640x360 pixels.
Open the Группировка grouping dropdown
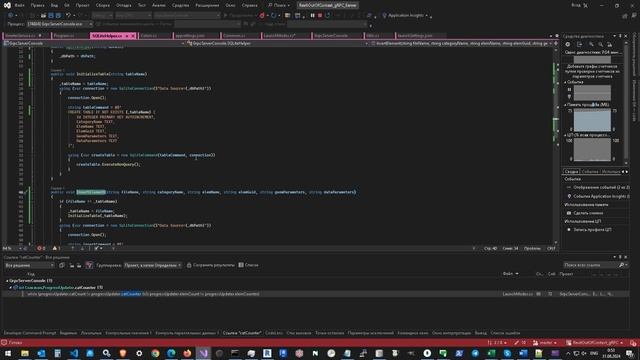[153, 265]
